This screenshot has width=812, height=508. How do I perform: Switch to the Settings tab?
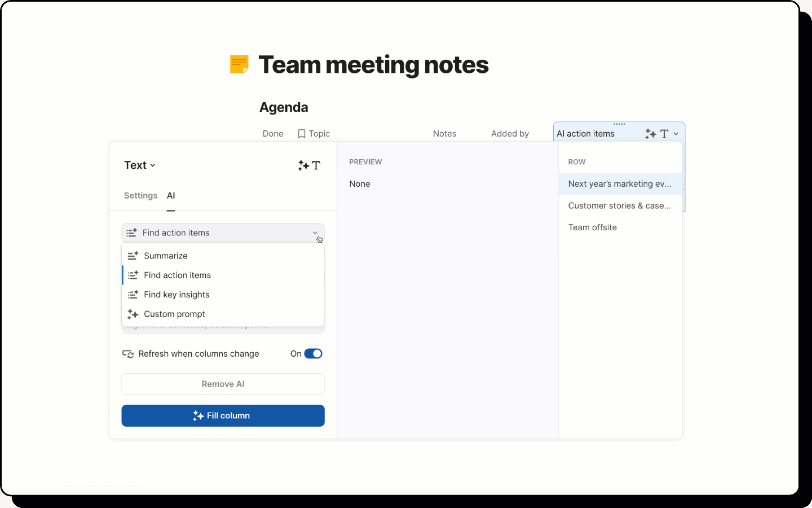140,196
